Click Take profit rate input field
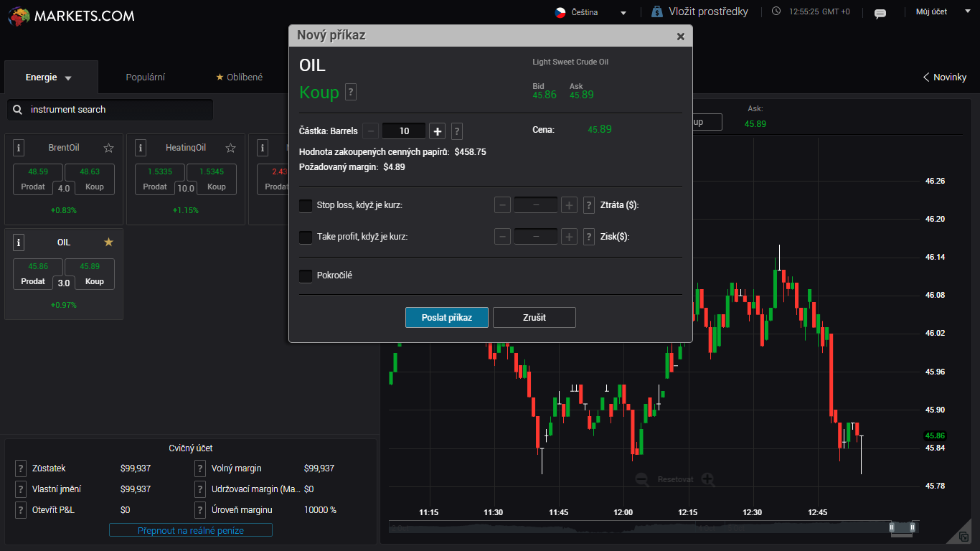This screenshot has width=980, height=551. click(536, 237)
